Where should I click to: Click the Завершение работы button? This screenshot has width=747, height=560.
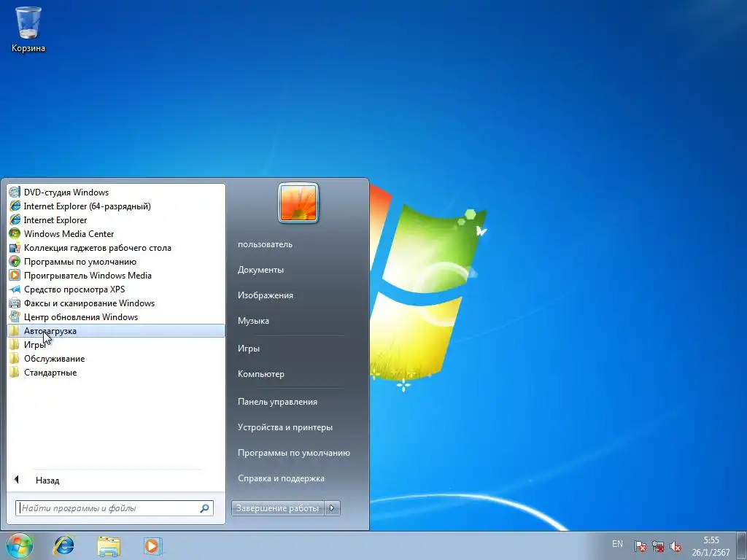[x=278, y=508]
